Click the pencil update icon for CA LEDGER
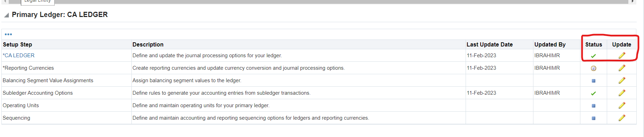This screenshot has width=644, height=137. (x=622, y=55)
